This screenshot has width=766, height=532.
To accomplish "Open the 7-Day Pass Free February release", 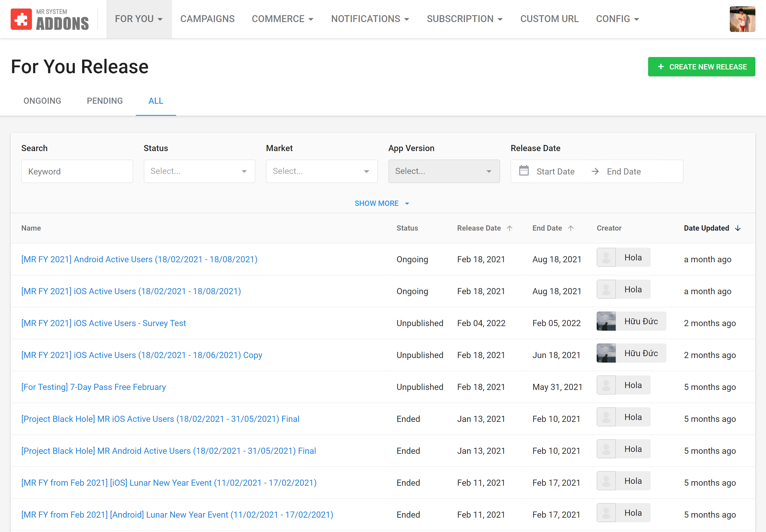I will point(93,387).
